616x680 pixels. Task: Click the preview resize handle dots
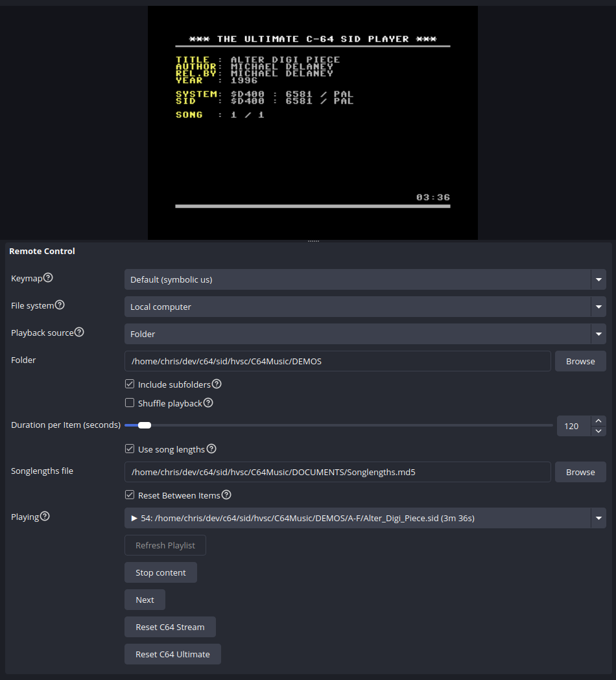point(313,241)
